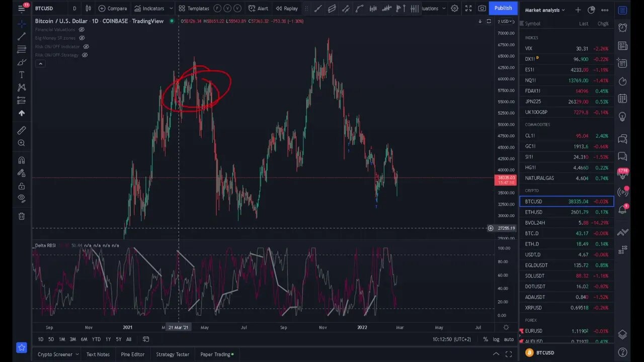
Task: Open Indicators dialog
Action: pos(149,8)
